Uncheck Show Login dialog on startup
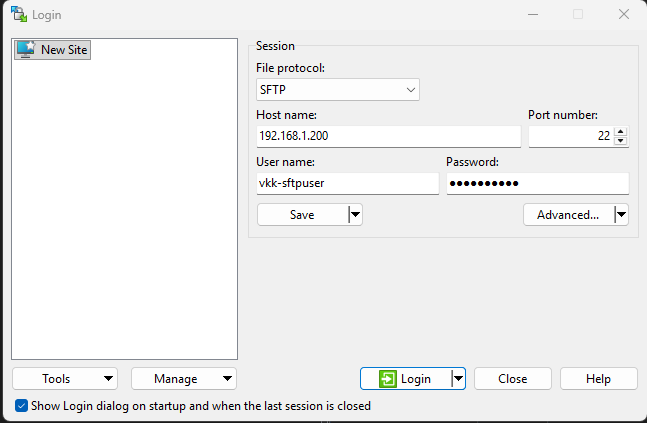The height and width of the screenshot is (423, 647). click(21, 406)
